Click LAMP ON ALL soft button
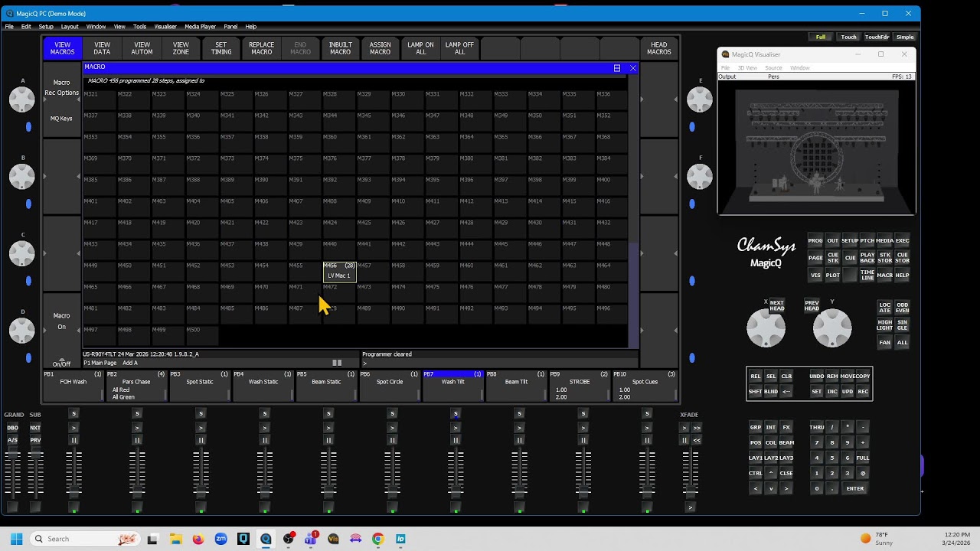980x551 pixels. [420, 48]
